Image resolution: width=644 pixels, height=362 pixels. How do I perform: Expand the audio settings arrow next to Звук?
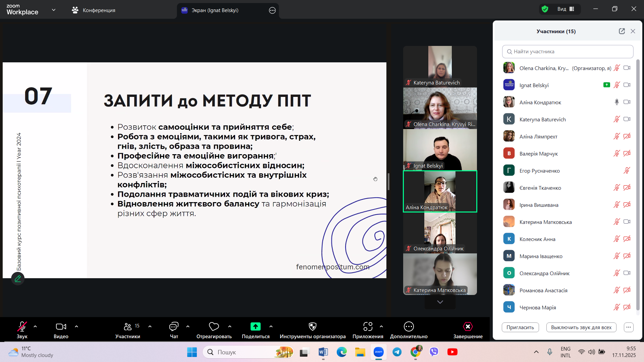coord(35,326)
